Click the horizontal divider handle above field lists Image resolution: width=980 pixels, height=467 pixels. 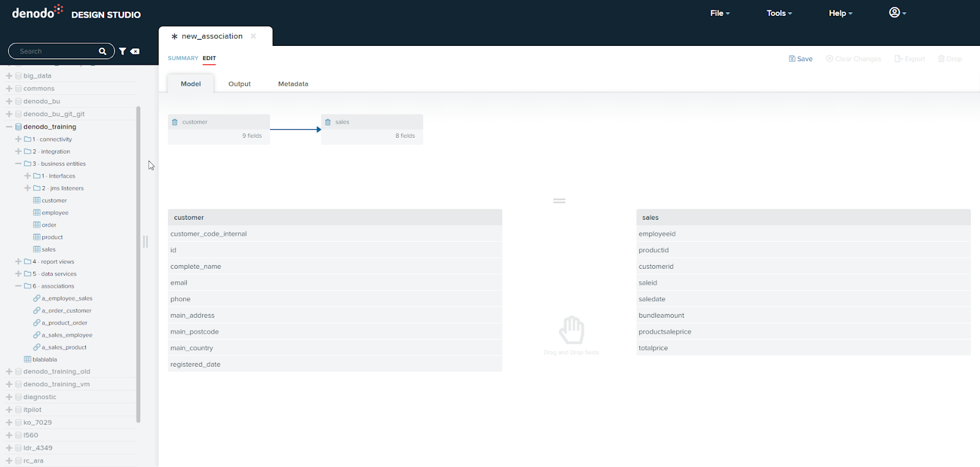click(x=559, y=201)
